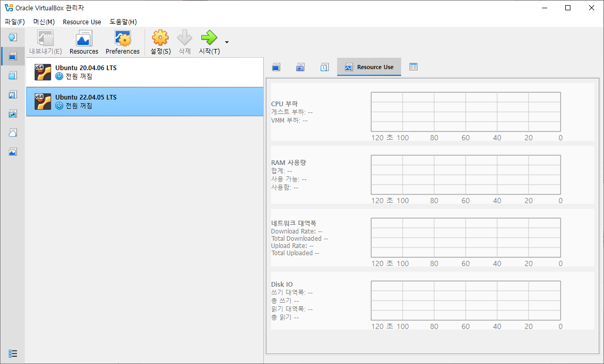Click the '네트워크 대역폭' label
Viewport: 604px width, 364px height.
(x=294, y=223)
